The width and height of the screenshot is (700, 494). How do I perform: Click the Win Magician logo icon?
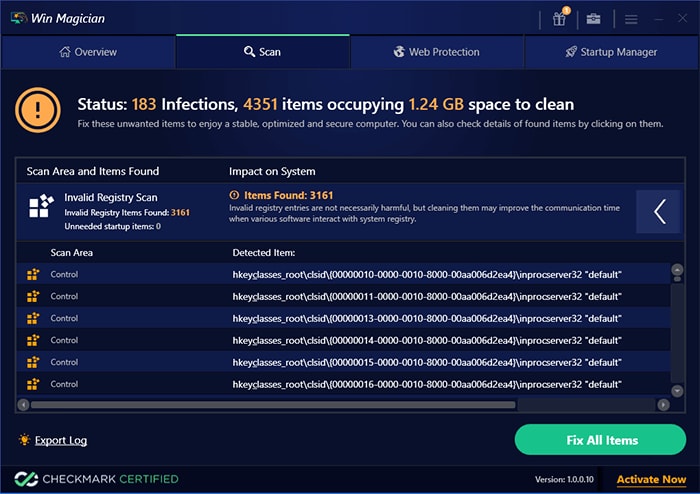pyautogui.click(x=18, y=18)
